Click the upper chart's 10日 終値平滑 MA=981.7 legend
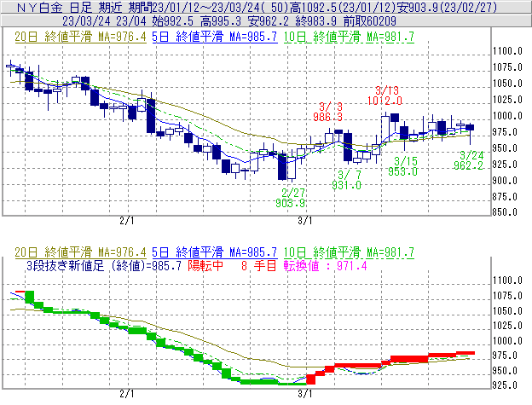Image resolution: width=532 pixels, height=405 pixels. click(349, 37)
